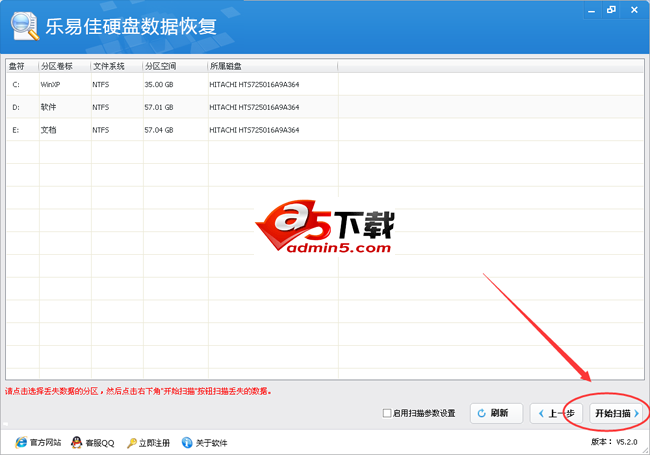Open the official website IE icon
650x455 pixels.
(21, 443)
